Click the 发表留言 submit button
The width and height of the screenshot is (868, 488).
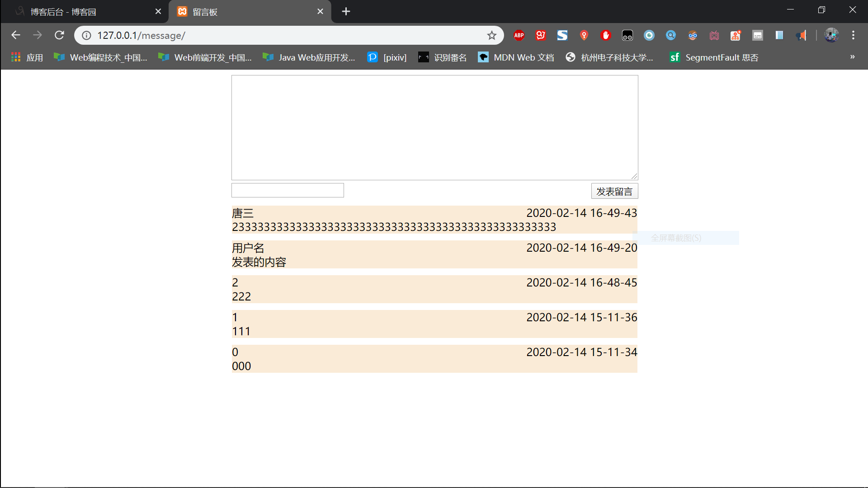614,191
